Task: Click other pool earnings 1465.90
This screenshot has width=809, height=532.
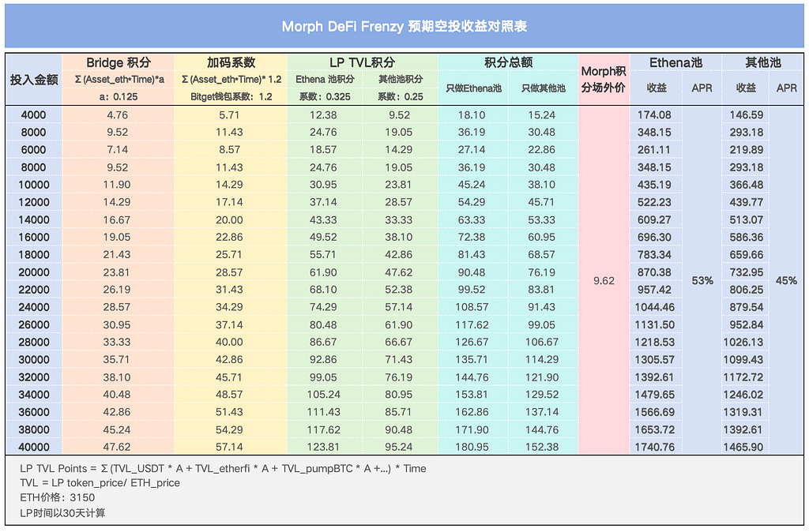Action: point(743,447)
